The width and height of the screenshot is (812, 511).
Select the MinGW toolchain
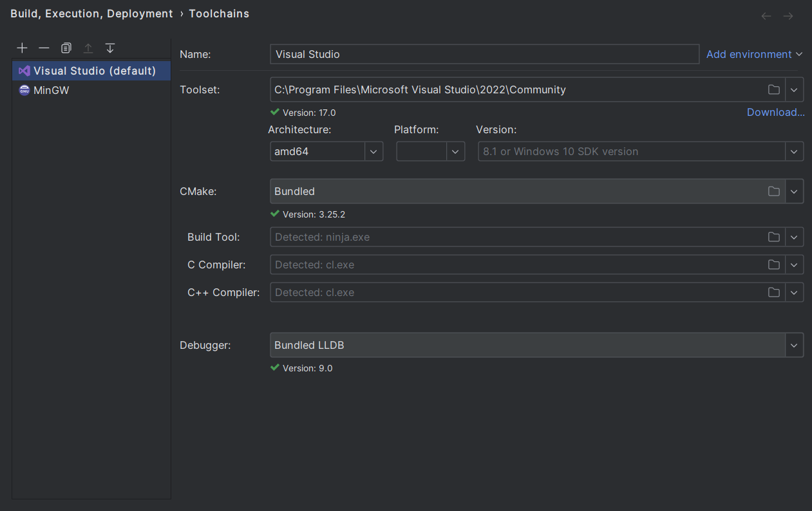[91, 90]
